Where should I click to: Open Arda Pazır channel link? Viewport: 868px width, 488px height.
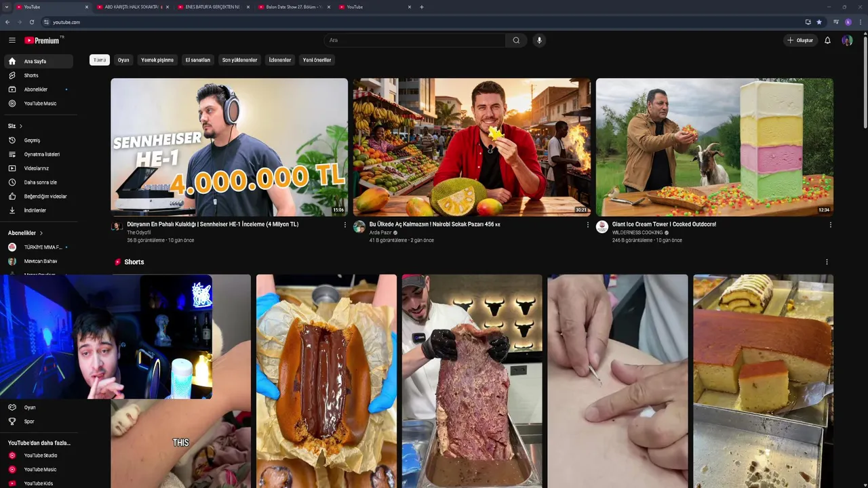380,232
